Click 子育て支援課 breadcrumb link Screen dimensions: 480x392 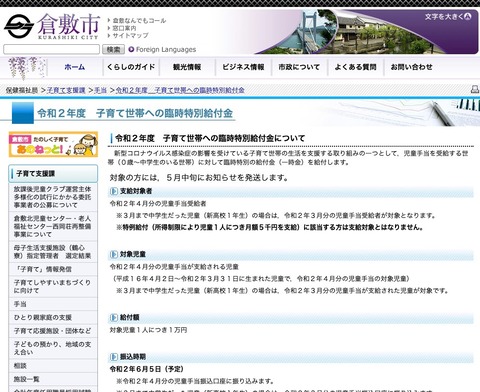(x=66, y=90)
